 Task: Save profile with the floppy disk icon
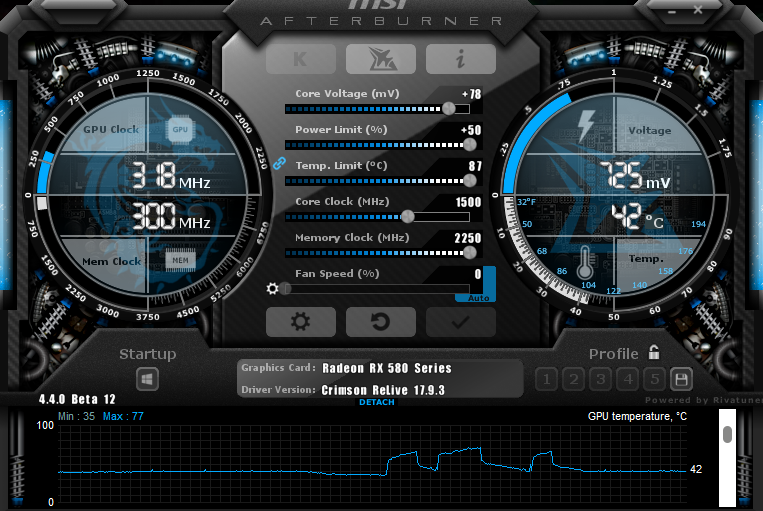coord(681,379)
